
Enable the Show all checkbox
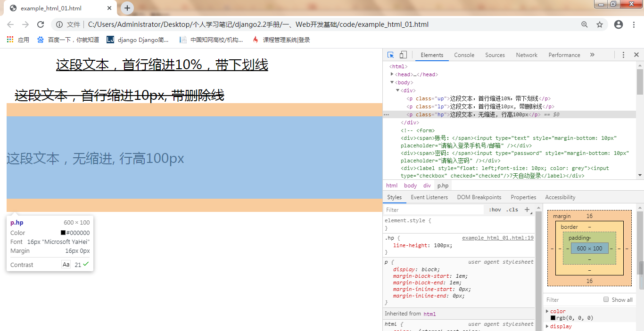606,299
